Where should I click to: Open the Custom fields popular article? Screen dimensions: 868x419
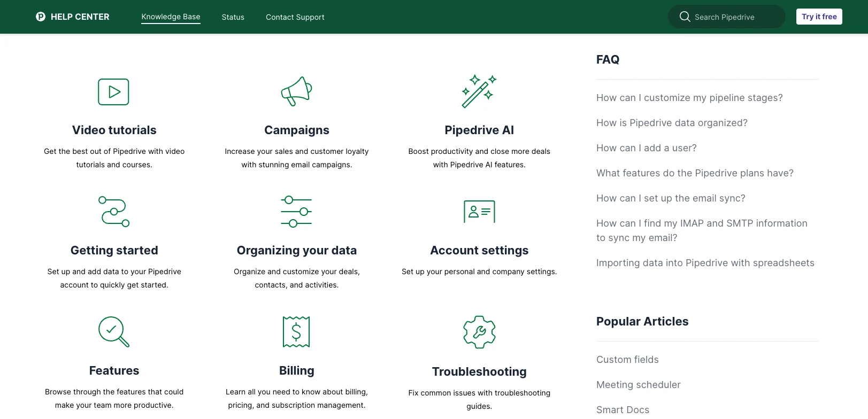pos(627,360)
